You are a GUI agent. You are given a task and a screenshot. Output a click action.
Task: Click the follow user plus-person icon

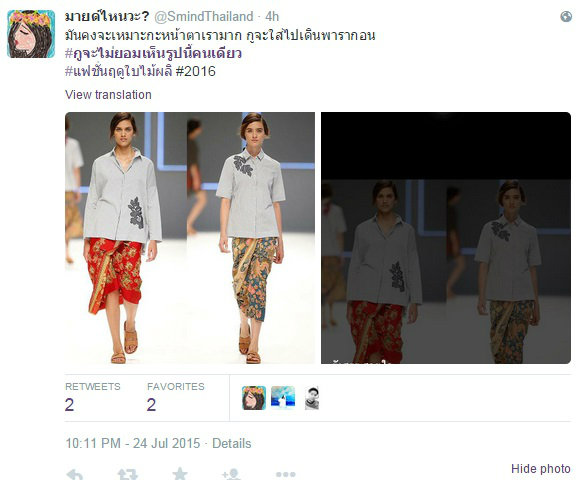tap(231, 474)
